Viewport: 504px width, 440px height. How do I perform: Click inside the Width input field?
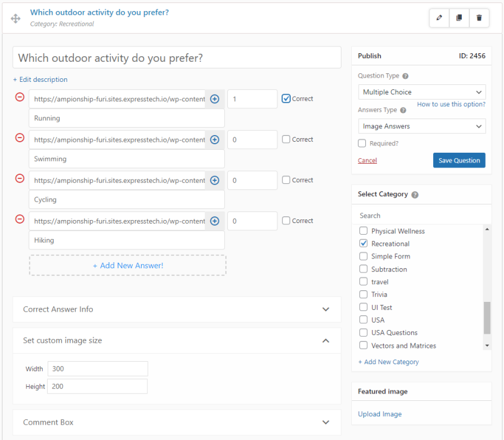point(97,369)
